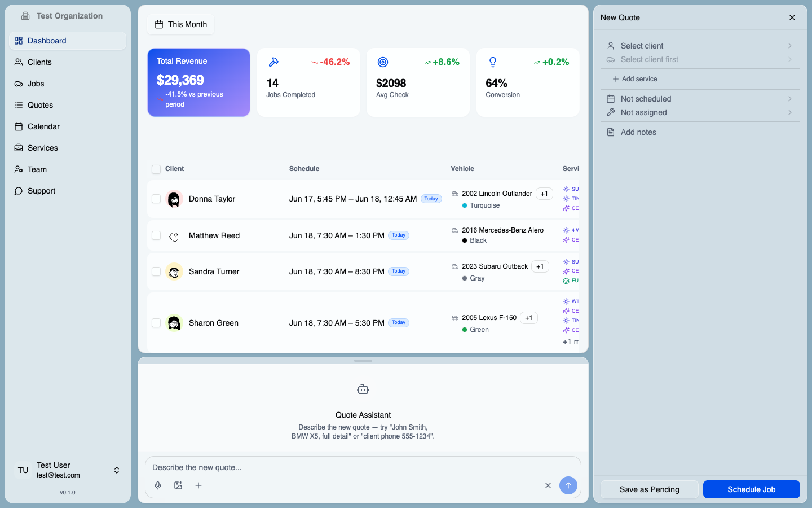Viewport: 812px width, 508px height.
Task: Click the Green color dot
Action: pos(465,330)
